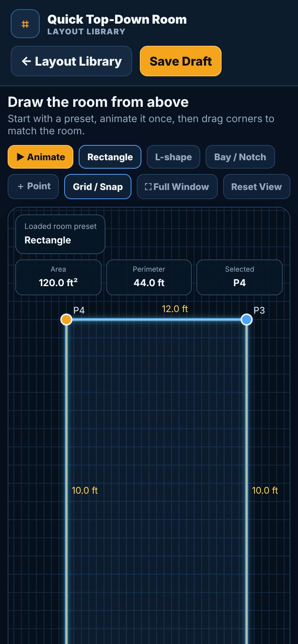Choose the Bay / Notch preset

tap(240, 157)
